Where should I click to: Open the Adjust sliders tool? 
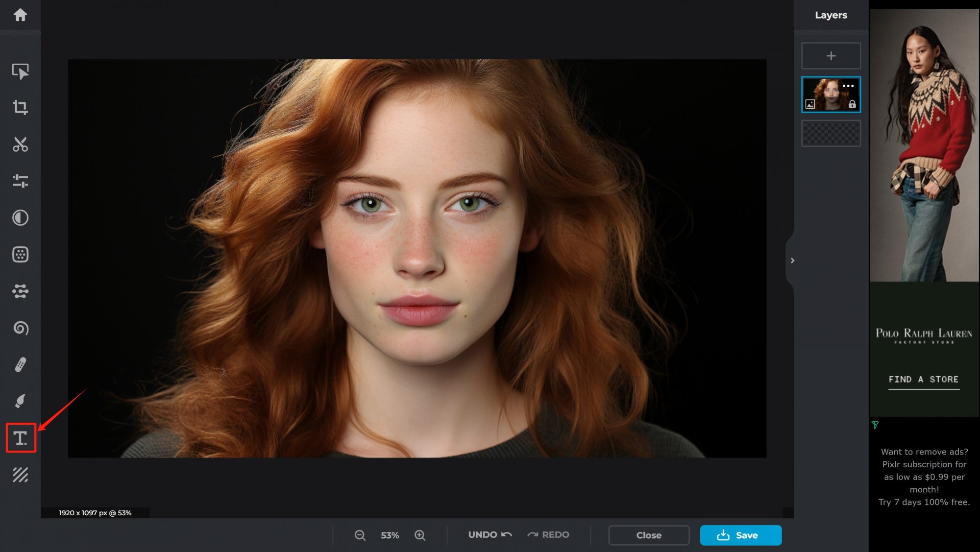pyautogui.click(x=20, y=181)
